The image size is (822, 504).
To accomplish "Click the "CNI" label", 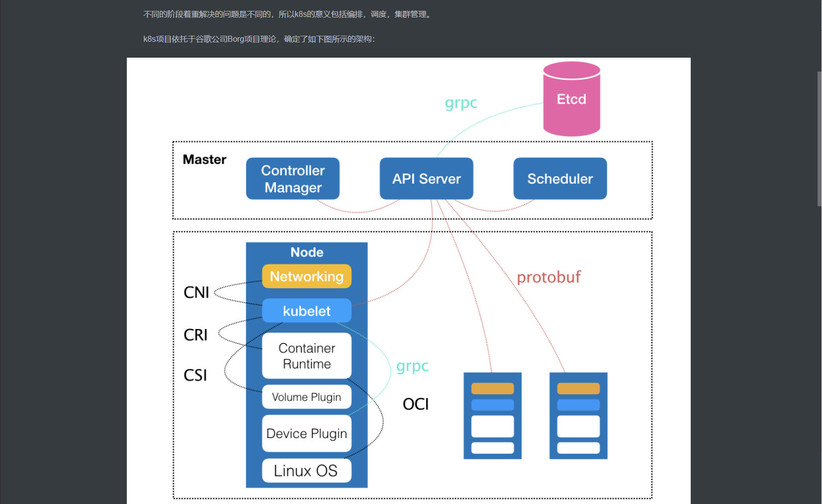I will coord(196,292).
